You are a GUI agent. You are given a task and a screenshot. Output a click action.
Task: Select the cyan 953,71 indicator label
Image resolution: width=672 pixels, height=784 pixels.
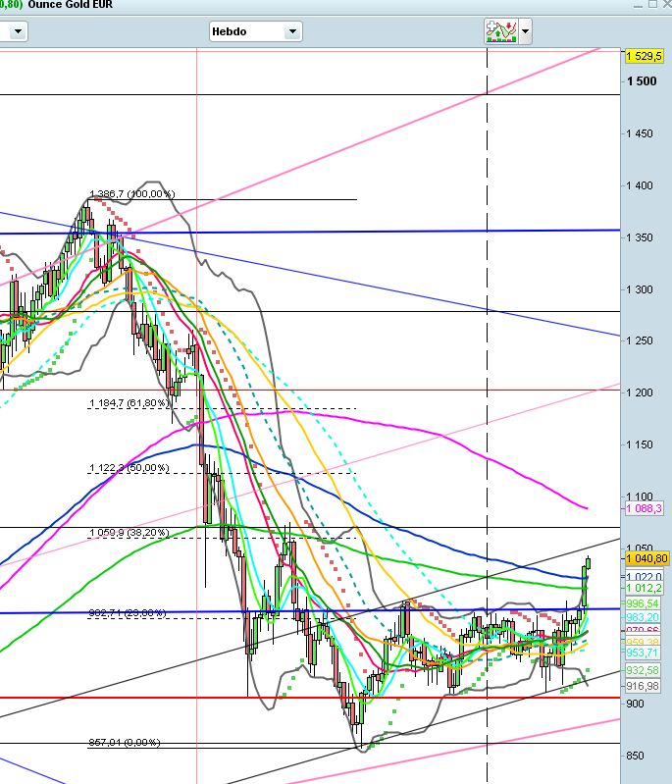click(643, 653)
